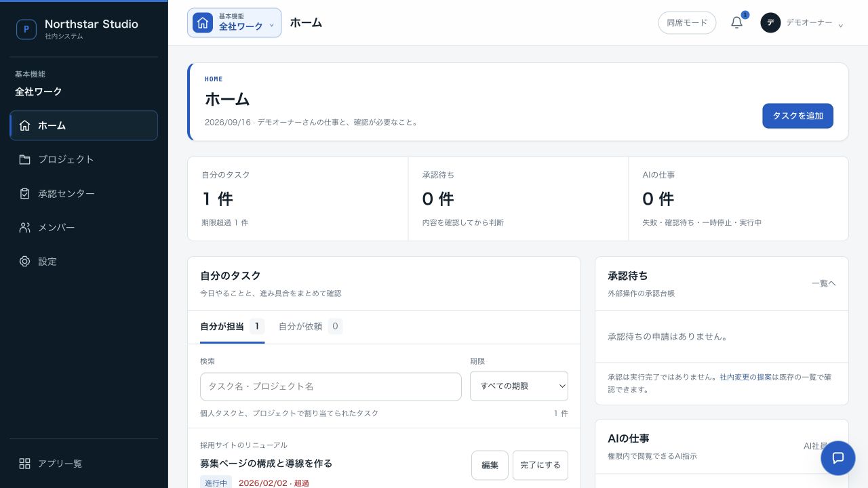Click the アプリ一覧 grid icon
868x488 pixels.
(x=25, y=464)
